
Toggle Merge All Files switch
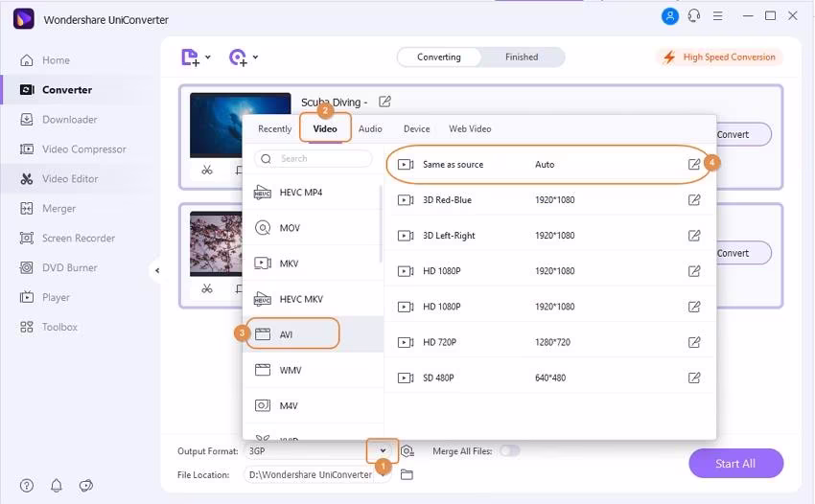coord(510,451)
